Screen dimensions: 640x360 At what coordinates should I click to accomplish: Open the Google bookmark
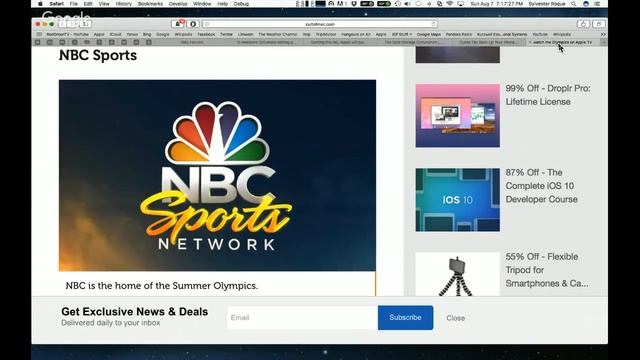162,34
